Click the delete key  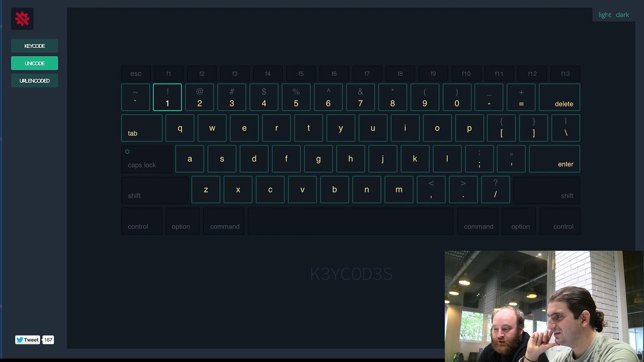[x=559, y=97]
